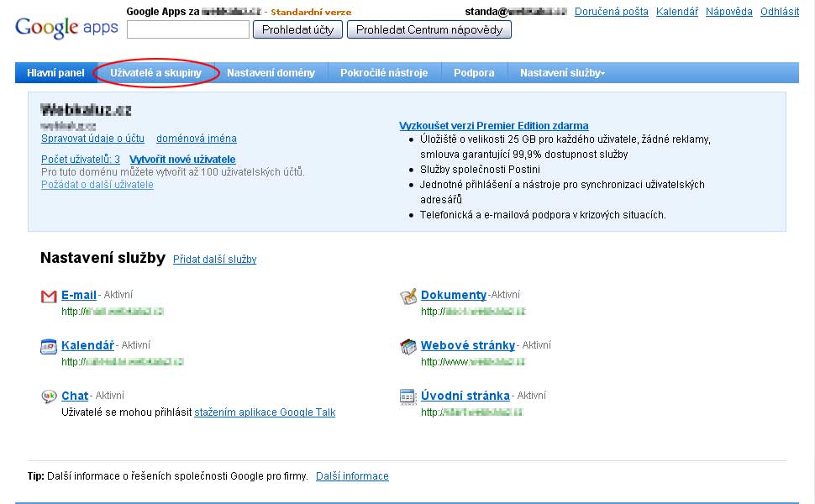
Task: Click the Webové stránky icon
Action: pyautogui.click(x=408, y=347)
